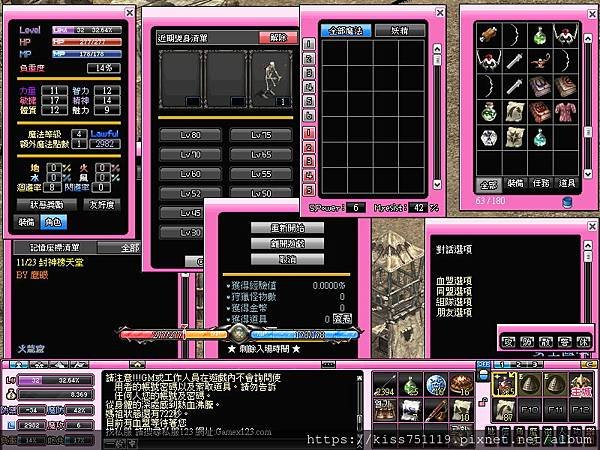
Task: Click the blue database icon below inventory
Action: [567, 202]
